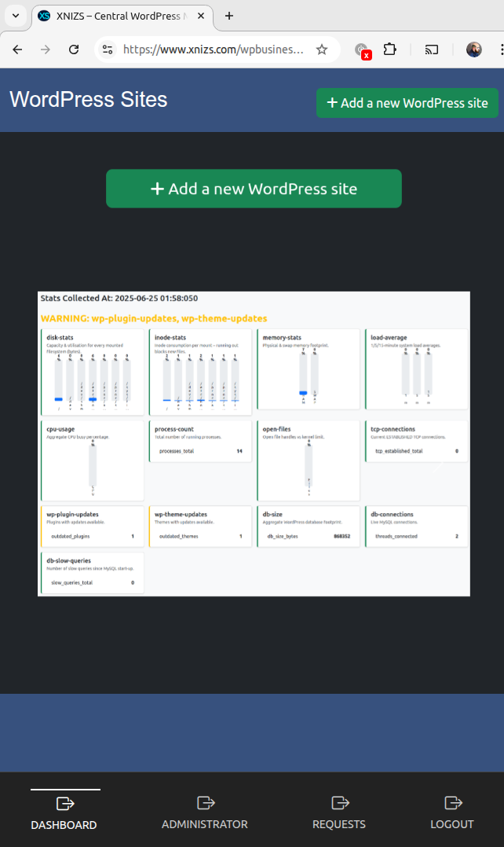Expand the tab search dropdown arrow
The image size is (504, 847).
click(x=16, y=16)
